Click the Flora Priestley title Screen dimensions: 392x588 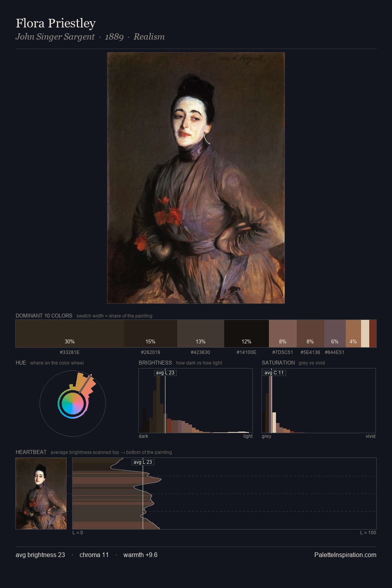56,23
